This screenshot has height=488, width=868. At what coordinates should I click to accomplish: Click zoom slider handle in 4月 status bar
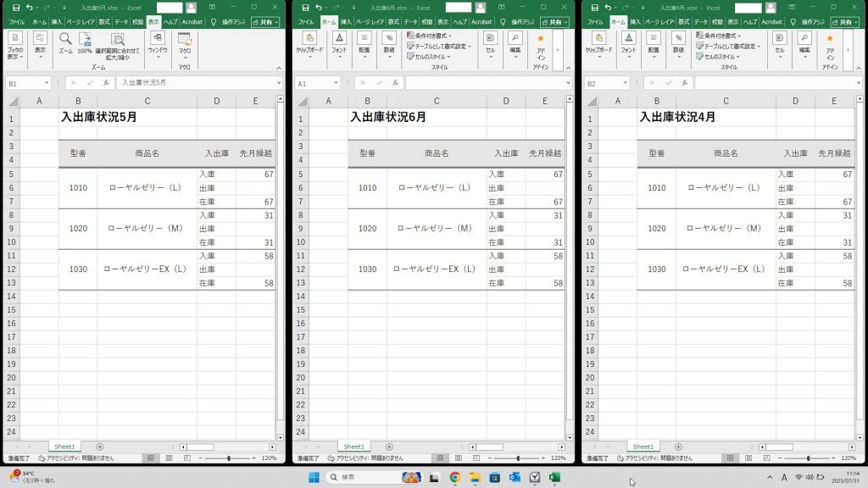pyautogui.click(x=808, y=458)
